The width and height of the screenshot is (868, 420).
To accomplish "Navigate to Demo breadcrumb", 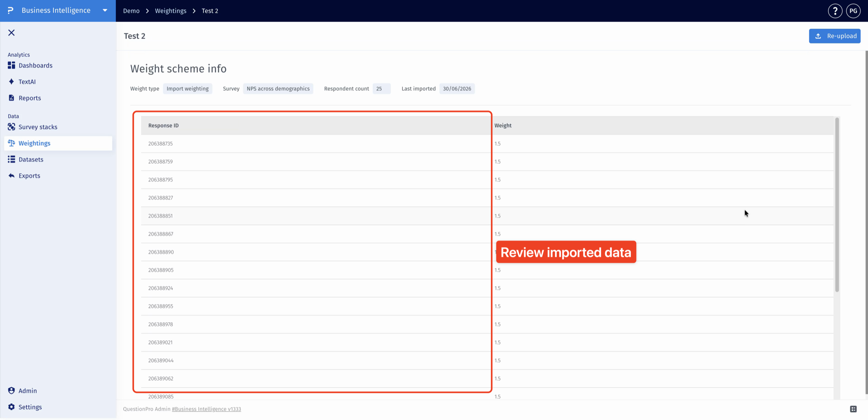I will click(x=131, y=11).
